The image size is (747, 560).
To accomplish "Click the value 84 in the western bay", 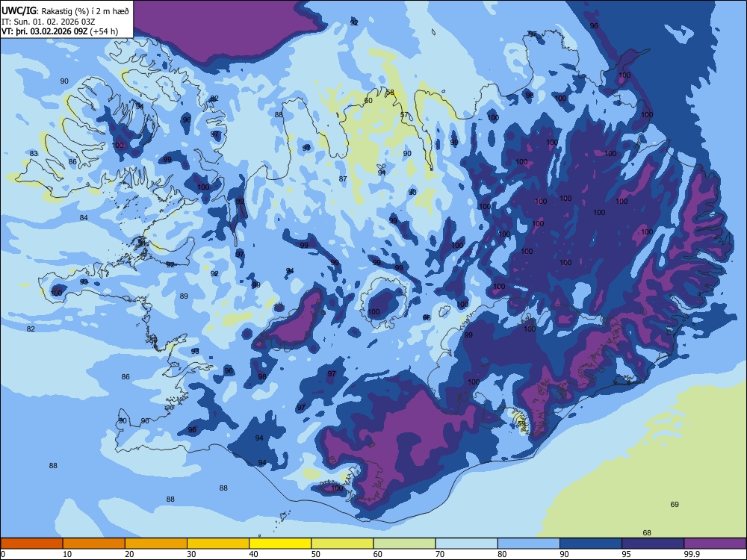I will point(84,217).
